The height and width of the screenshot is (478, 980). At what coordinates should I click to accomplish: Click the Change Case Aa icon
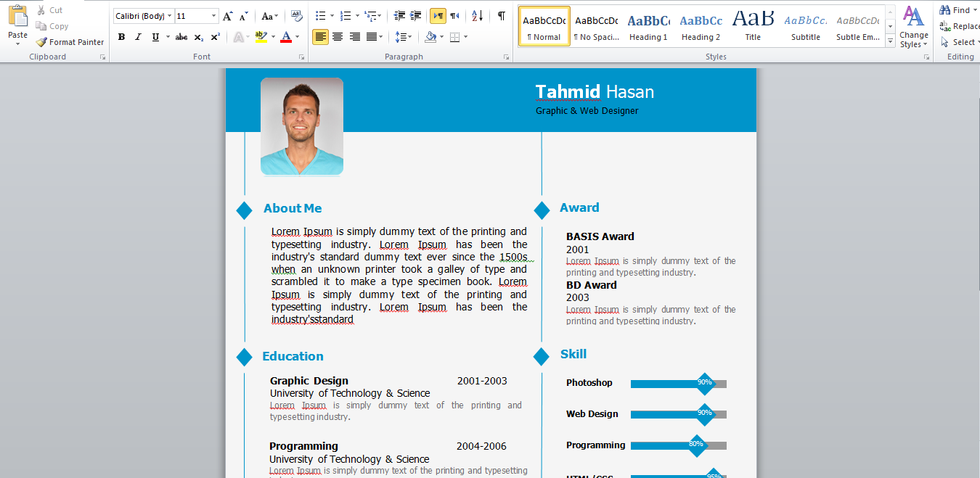[269, 16]
